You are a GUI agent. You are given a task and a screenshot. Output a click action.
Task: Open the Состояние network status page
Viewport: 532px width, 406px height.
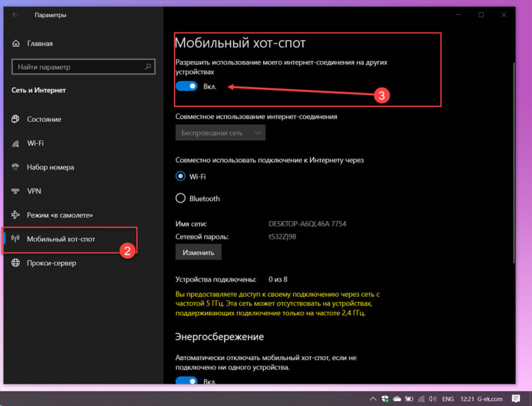click(37, 119)
